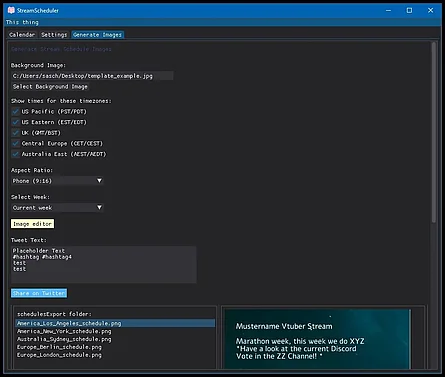Screen dimensions: 445x377
Task: Select the Generate Images tab
Action: pos(97,35)
